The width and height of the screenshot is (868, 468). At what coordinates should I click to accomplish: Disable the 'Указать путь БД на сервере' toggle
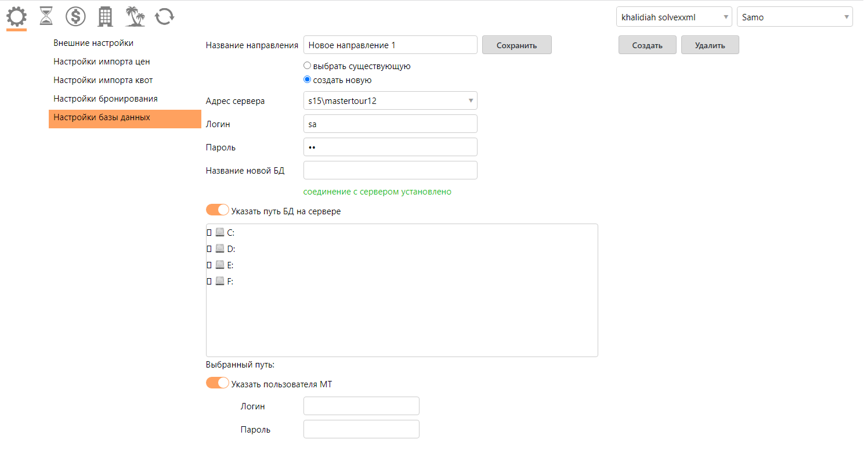218,210
